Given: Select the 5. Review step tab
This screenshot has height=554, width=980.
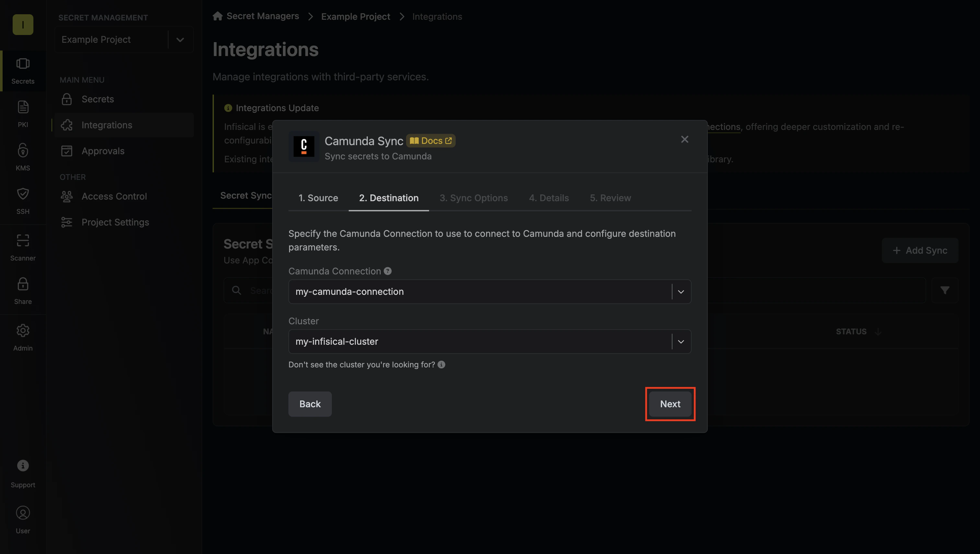Looking at the screenshot, I should [610, 198].
